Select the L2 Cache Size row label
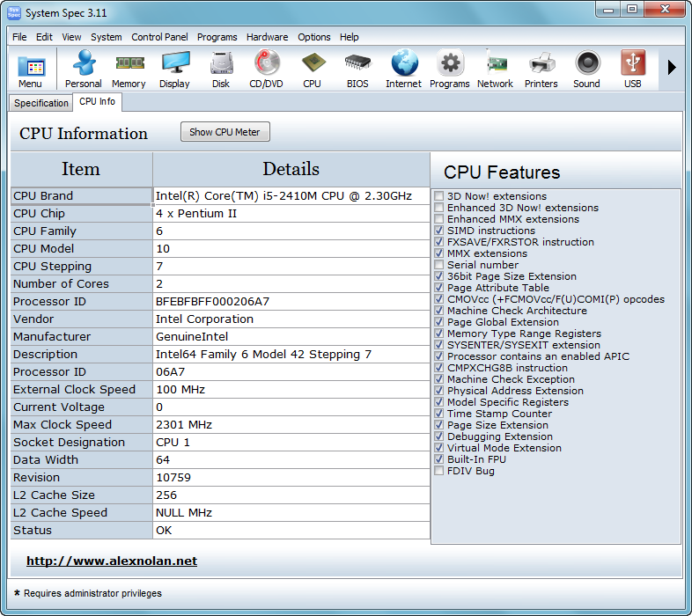Viewport: 692px width, 616px height. tap(81, 495)
